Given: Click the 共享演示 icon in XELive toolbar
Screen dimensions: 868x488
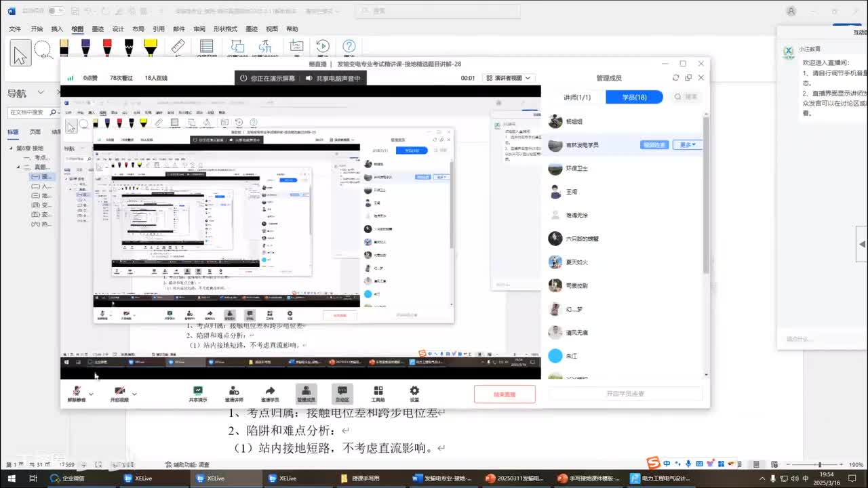Looking at the screenshot, I should click(x=198, y=390).
